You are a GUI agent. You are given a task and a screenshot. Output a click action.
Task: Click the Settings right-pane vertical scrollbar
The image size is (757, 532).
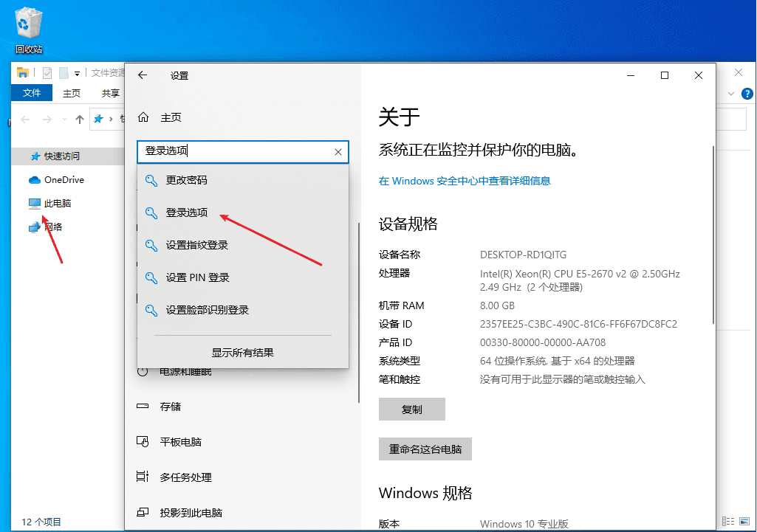713,235
